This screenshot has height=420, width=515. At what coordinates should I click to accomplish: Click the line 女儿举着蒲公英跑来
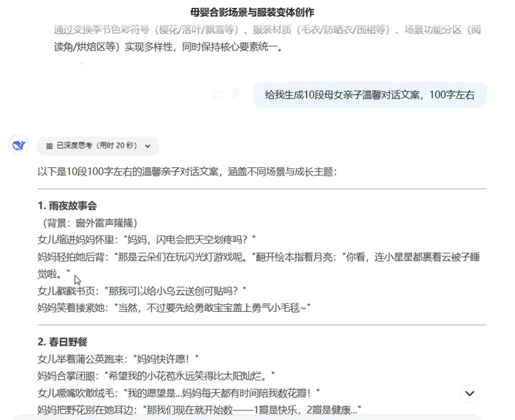(118, 359)
